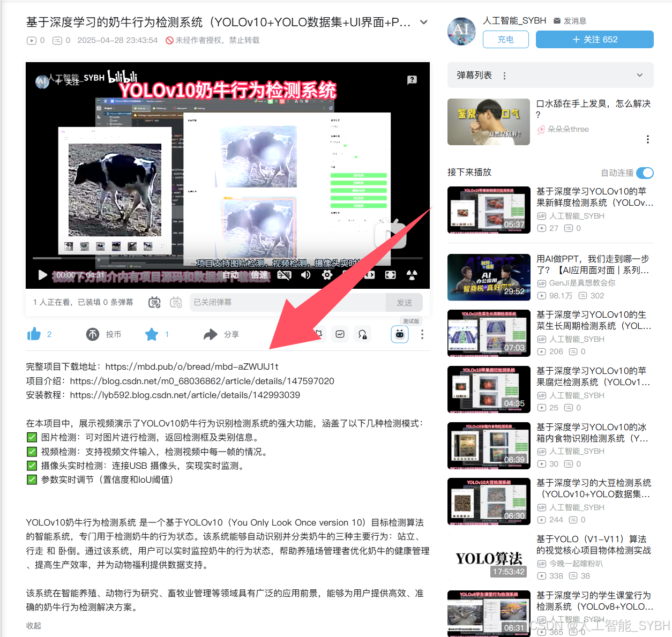
Task: Switch player to web fullscreen mode
Action: pyautogui.click(x=370, y=275)
